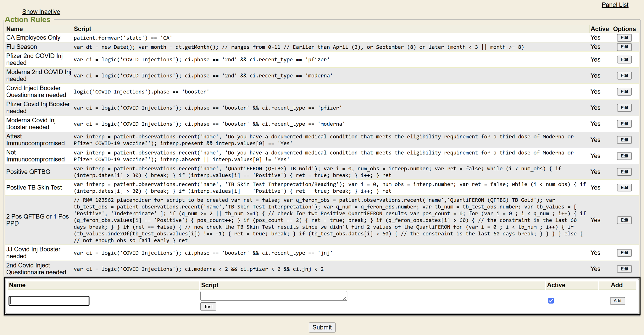
Task: Edit Covid Inject Booster Questionnaire rule
Action: (624, 91)
